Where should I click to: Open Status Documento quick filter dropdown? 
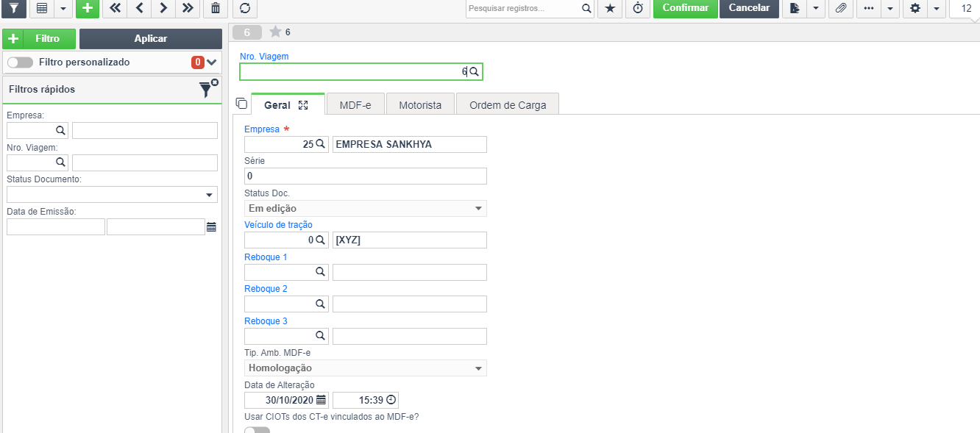pyautogui.click(x=112, y=195)
